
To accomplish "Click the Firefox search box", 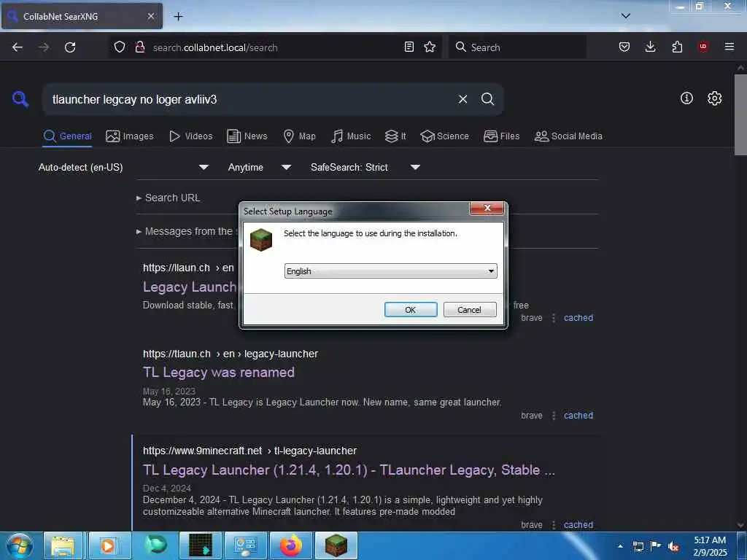I will pos(517,47).
